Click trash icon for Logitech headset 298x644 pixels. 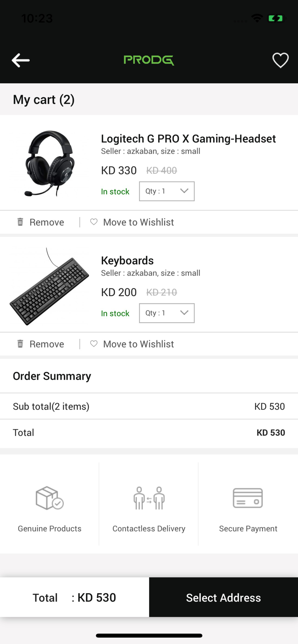(20, 222)
